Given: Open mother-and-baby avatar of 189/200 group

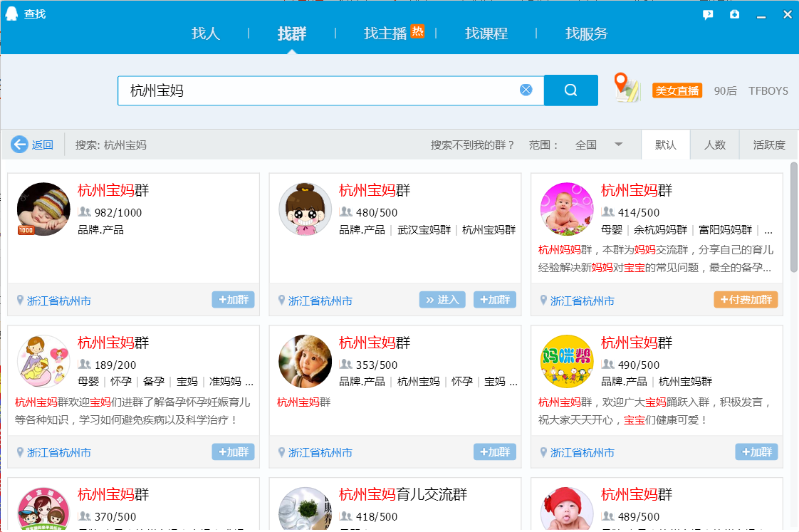Looking at the screenshot, I should click(x=43, y=361).
